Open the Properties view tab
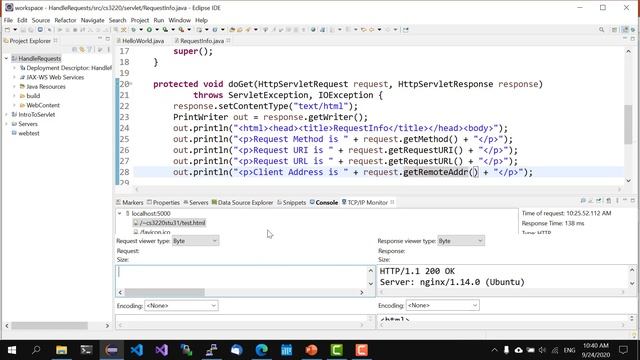Viewport: 640px width, 360px height. [163, 202]
